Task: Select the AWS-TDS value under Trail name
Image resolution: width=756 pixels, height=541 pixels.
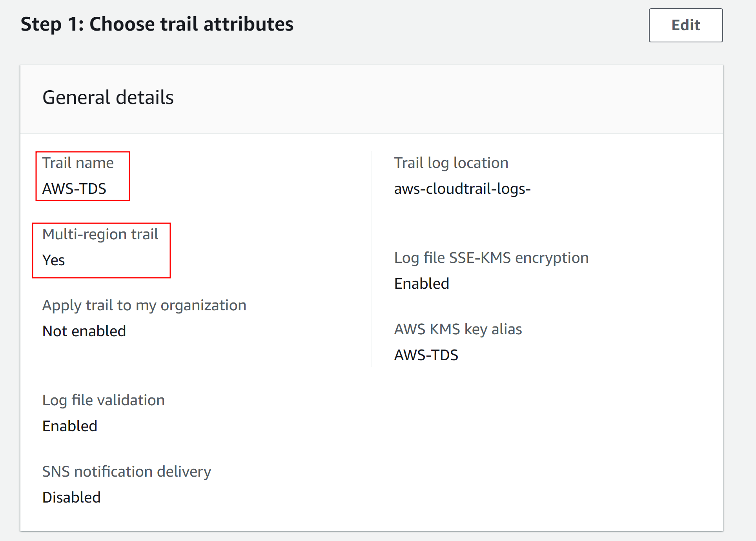Action: [74, 189]
